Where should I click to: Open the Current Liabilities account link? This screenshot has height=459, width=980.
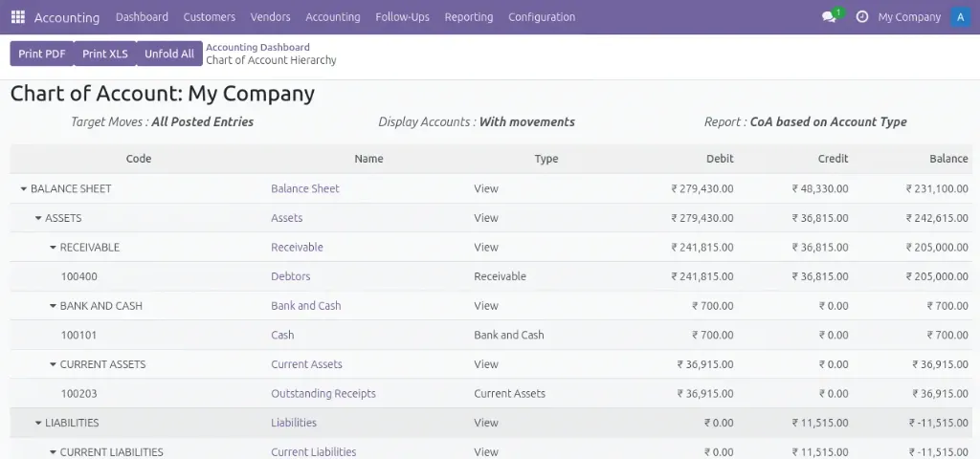314,452
